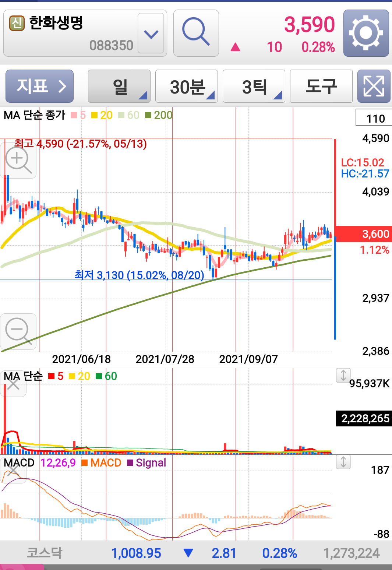Open the 지표 indicators menu
The width and height of the screenshot is (392, 570).
39,86
